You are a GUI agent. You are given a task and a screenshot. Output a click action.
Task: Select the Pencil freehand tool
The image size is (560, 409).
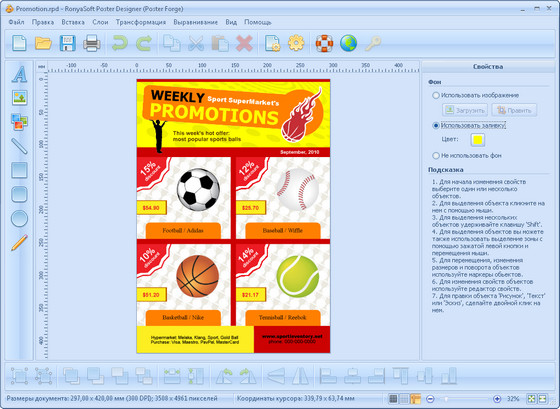point(19,243)
